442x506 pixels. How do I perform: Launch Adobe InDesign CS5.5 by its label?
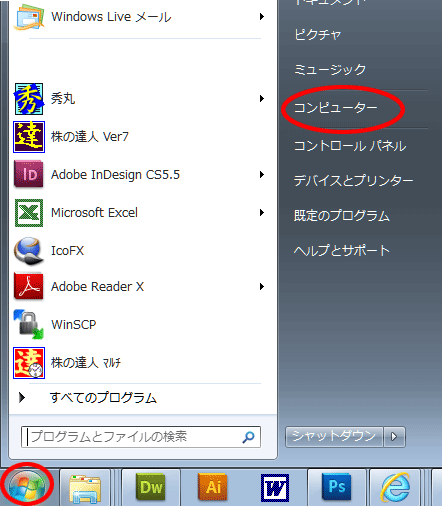point(115,175)
